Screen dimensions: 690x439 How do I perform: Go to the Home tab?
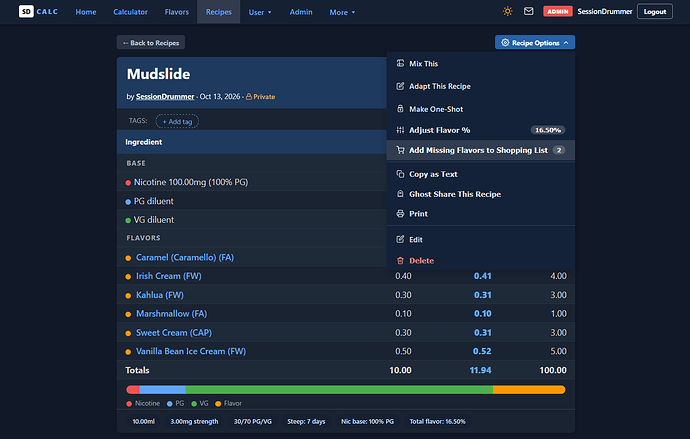pos(86,12)
